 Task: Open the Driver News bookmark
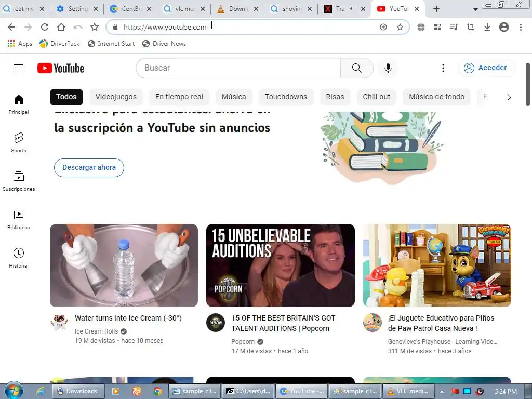164,44
